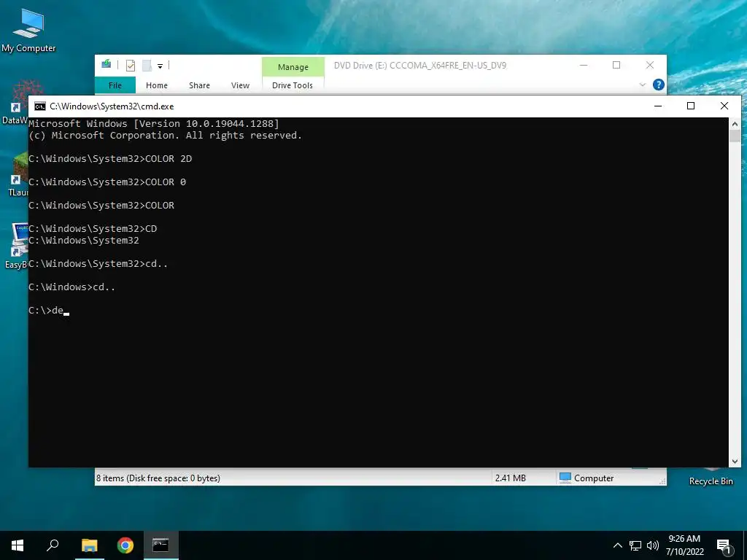Viewport: 747px width, 560px height.
Task: Open network status tray icon
Action: click(635, 545)
